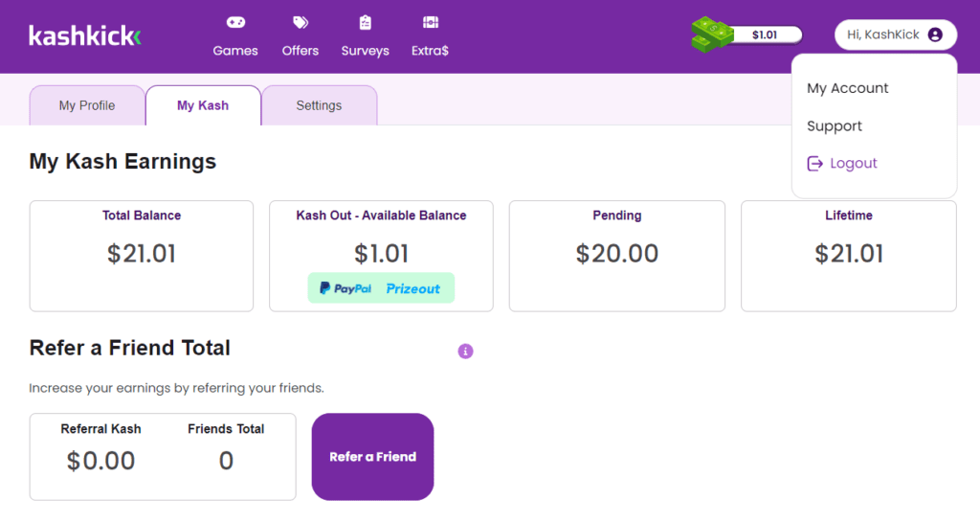Click the PayPal Prizeout cash-out button
This screenshot has width=980, height=523.
381,288
